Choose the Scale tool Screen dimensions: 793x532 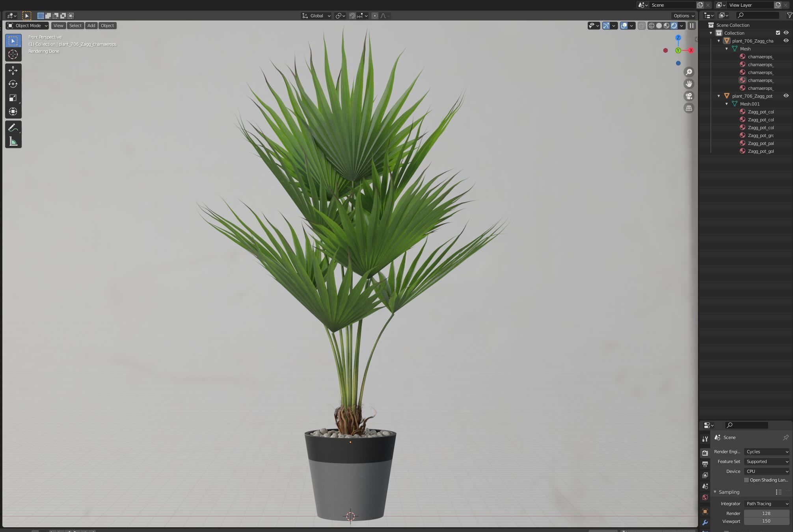pyautogui.click(x=13, y=98)
